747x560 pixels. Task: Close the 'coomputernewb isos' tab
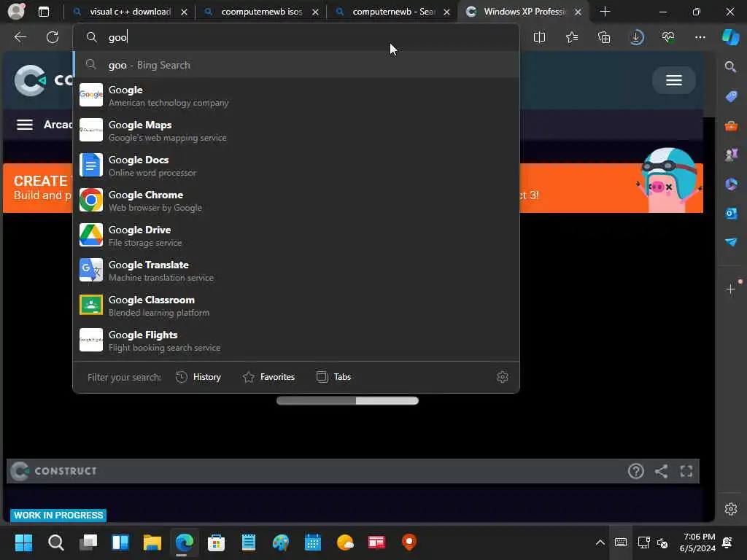315,12
